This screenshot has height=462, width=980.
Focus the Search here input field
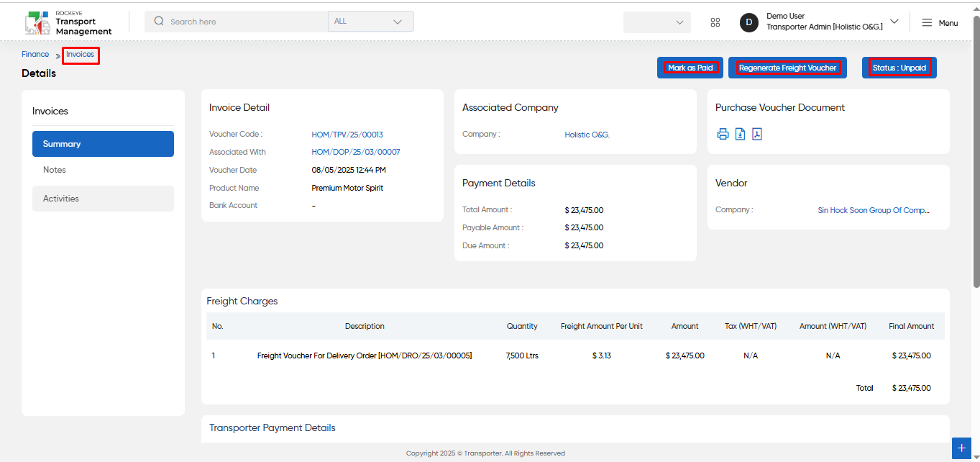244,22
